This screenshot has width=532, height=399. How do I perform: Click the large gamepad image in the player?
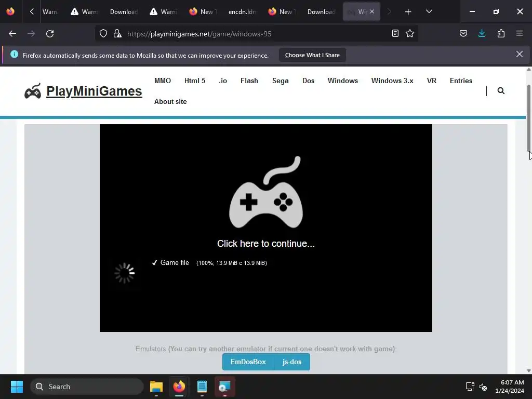[266, 192]
